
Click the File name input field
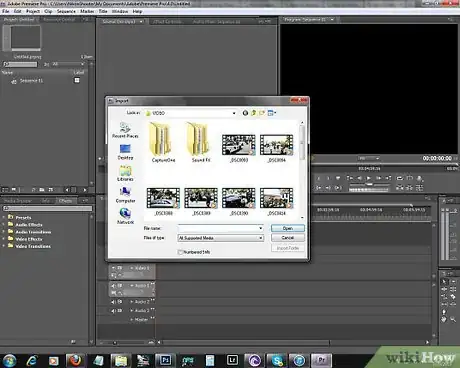pyautogui.click(x=220, y=228)
